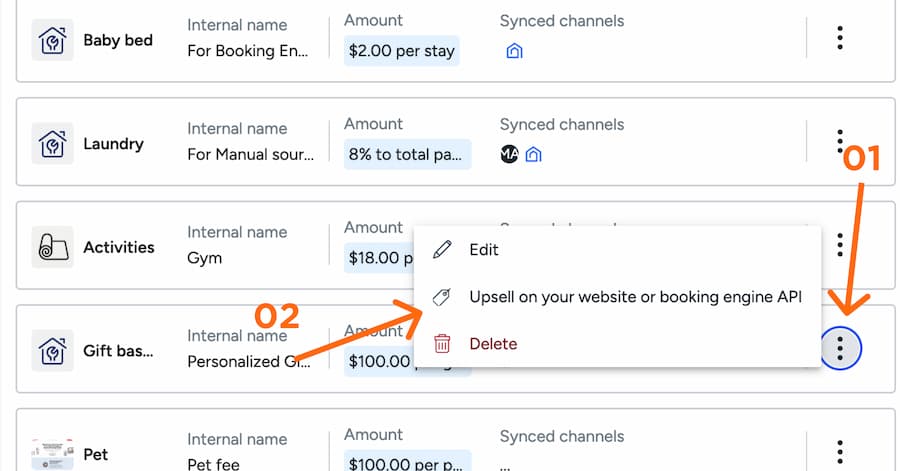This screenshot has width=900, height=471.
Task: Click the Laundry service house icon
Action: tap(52, 144)
